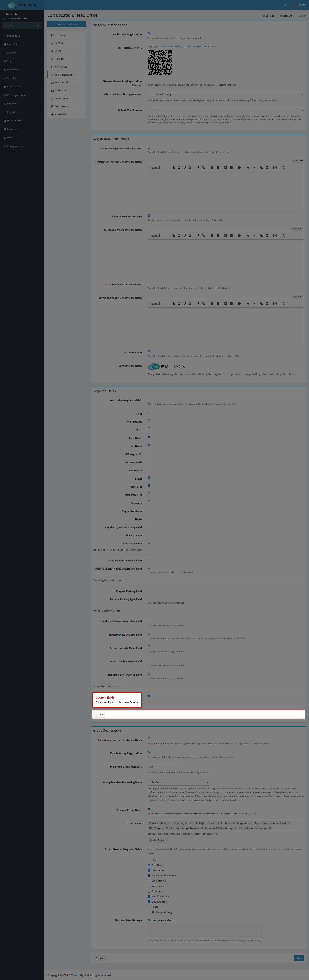Click Maximum Group Members input field
309x980 pixels.
click(x=163, y=767)
